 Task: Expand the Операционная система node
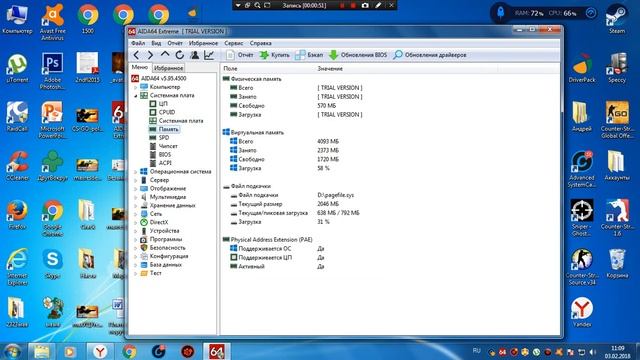[x=136, y=172]
